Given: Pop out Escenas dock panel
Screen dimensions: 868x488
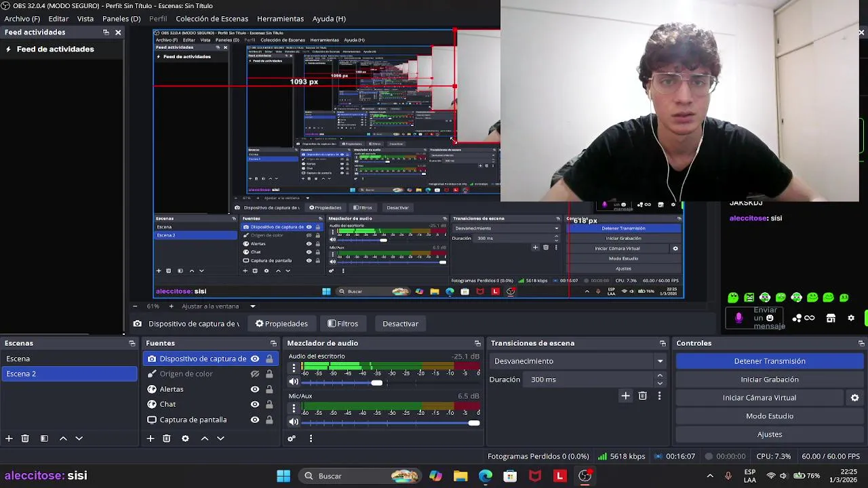Looking at the screenshot, I should pos(132,344).
